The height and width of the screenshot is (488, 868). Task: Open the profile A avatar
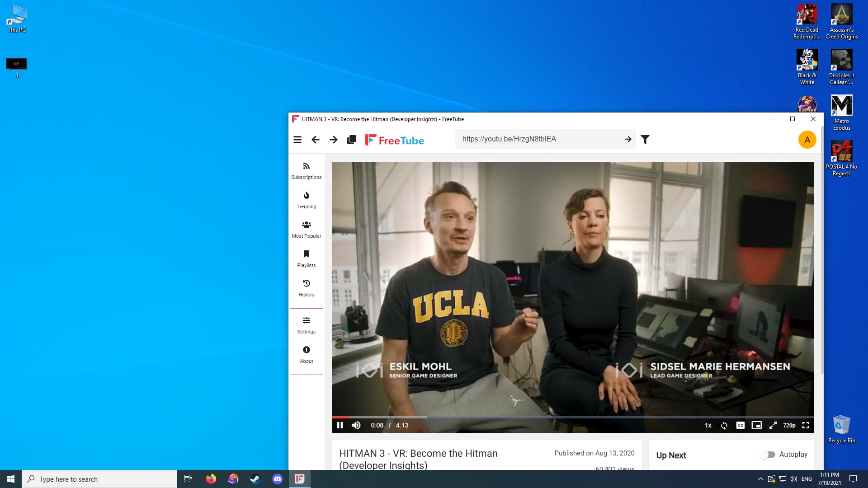[807, 140]
